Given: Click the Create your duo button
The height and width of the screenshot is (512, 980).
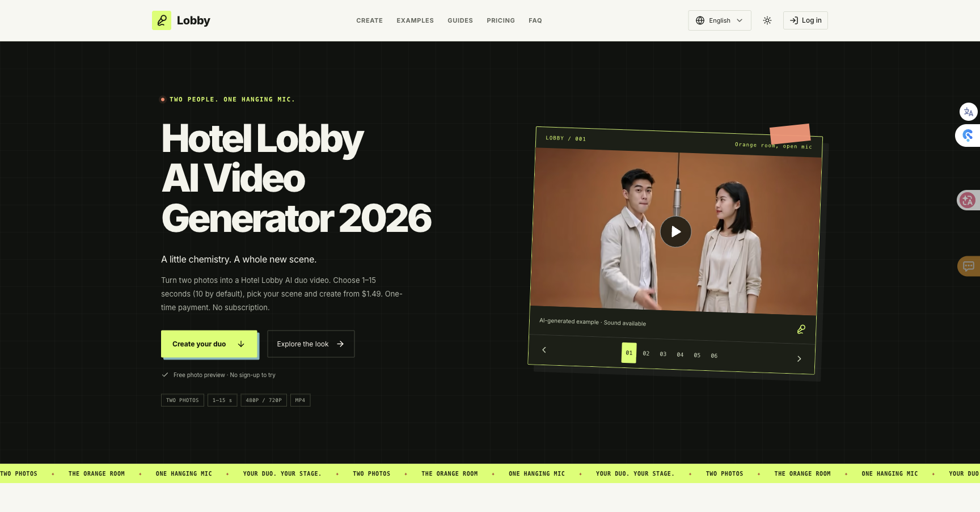Looking at the screenshot, I should click(x=209, y=344).
